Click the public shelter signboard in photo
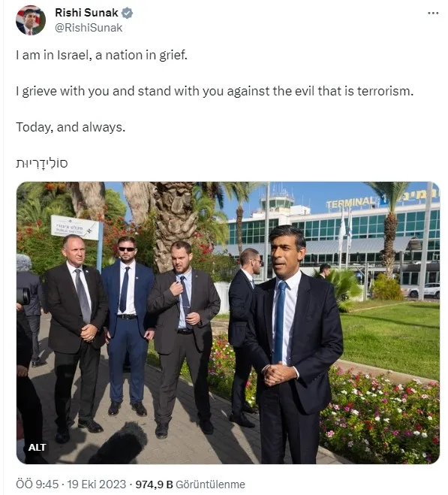 pyautogui.click(x=75, y=228)
